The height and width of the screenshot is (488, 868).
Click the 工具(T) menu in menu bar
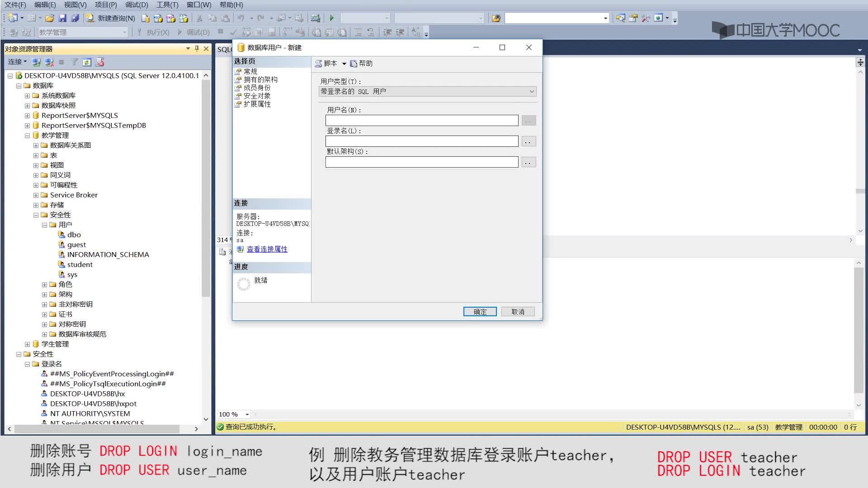pyautogui.click(x=166, y=5)
